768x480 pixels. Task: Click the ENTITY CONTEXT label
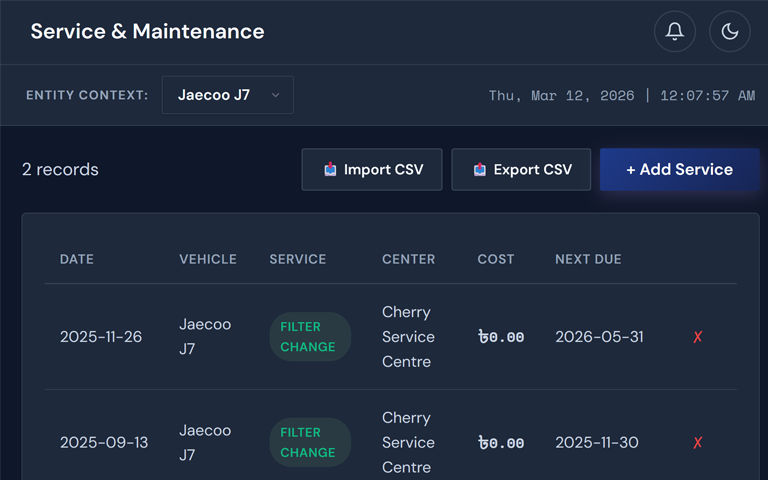click(x=87, y=95)
